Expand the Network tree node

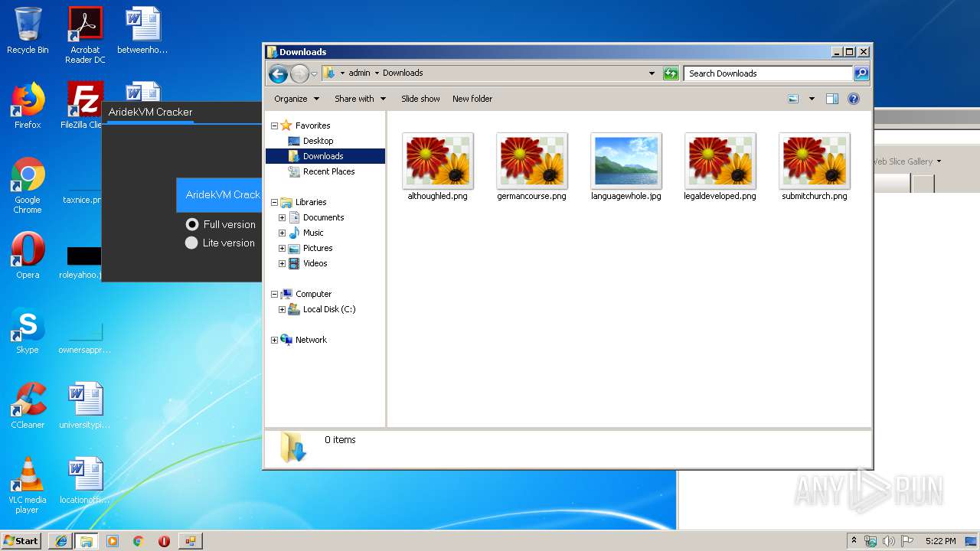[x=274, y=340]
